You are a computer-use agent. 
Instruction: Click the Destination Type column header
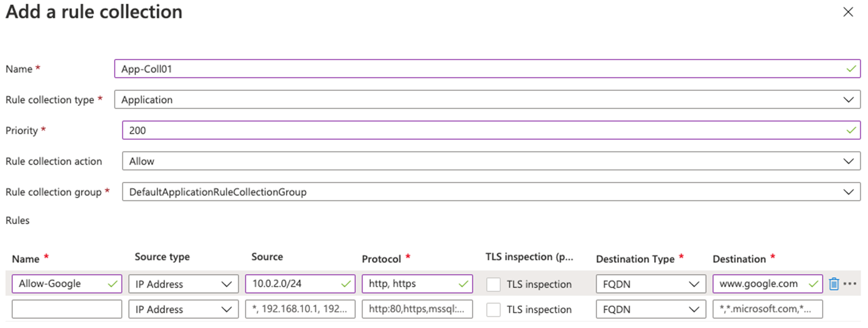(x=635, y=259)
